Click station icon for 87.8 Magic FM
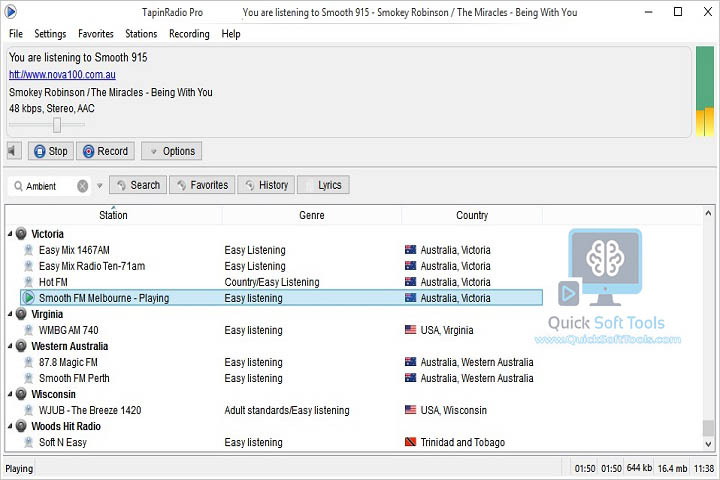Image resolution: width=720 pixels, height=480 pixels. pos(28,362)
